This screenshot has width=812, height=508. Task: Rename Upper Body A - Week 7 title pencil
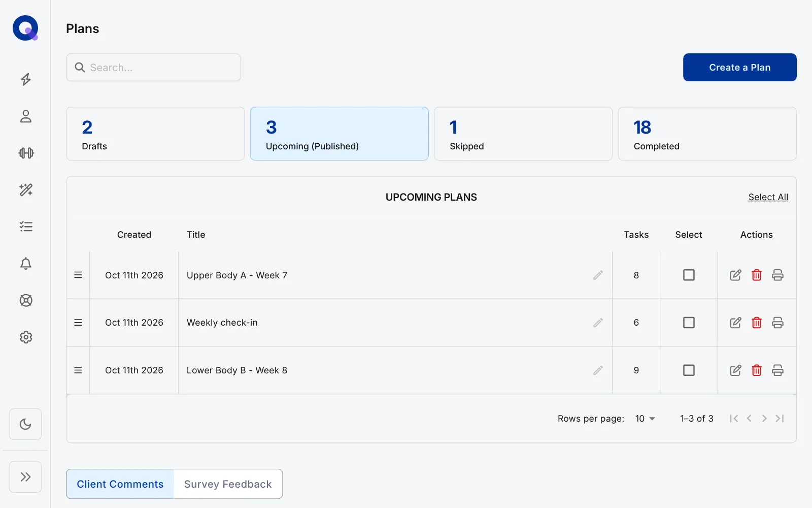598,275
